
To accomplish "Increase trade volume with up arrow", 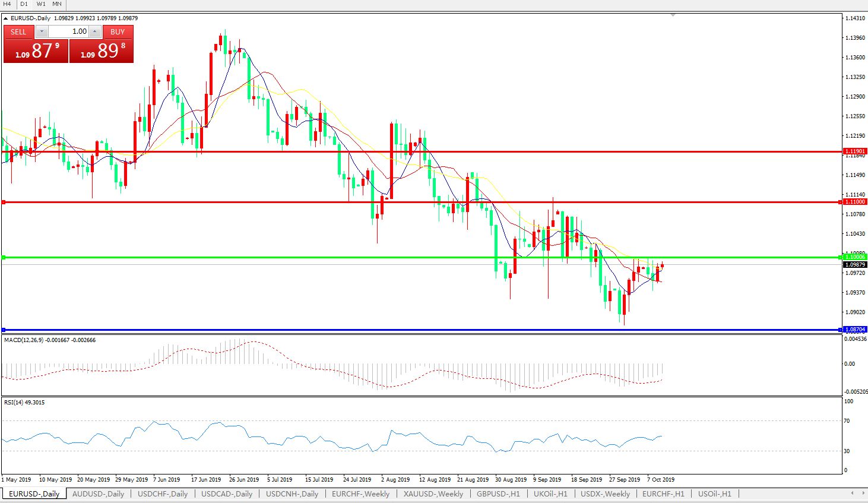I will click(95, 31).
